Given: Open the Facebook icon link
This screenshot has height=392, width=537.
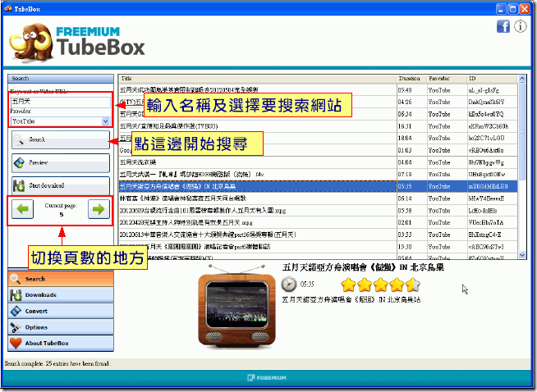Looking at the screenshot, I should 503,26.
